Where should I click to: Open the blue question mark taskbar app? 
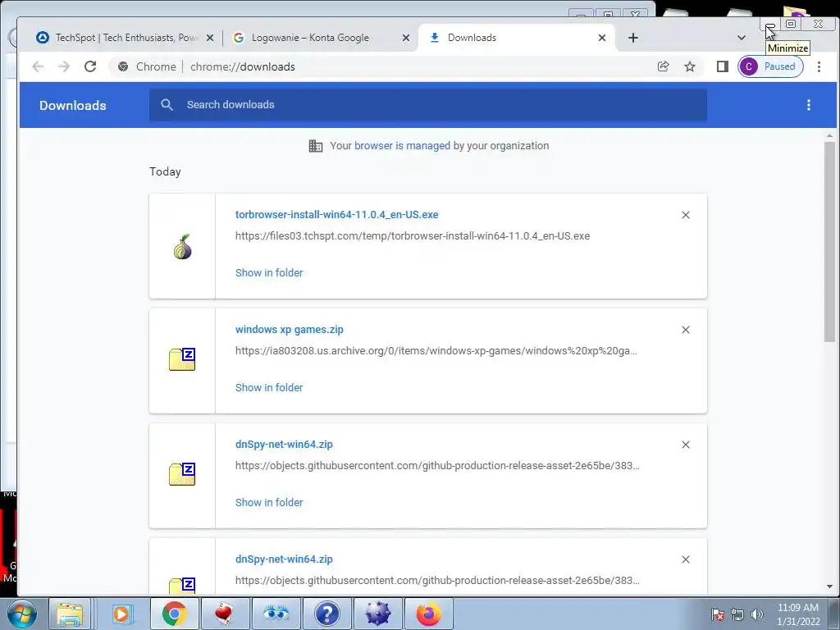(326, 614)
